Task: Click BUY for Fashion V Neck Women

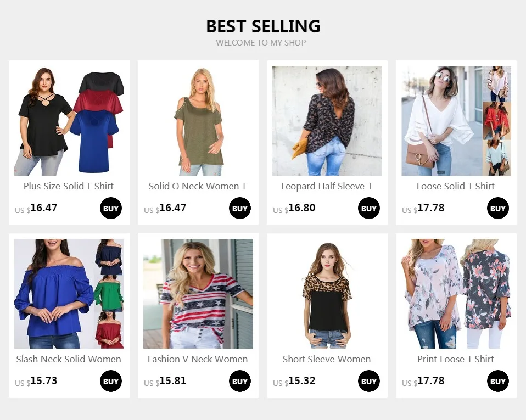Action: coord(240,381)
